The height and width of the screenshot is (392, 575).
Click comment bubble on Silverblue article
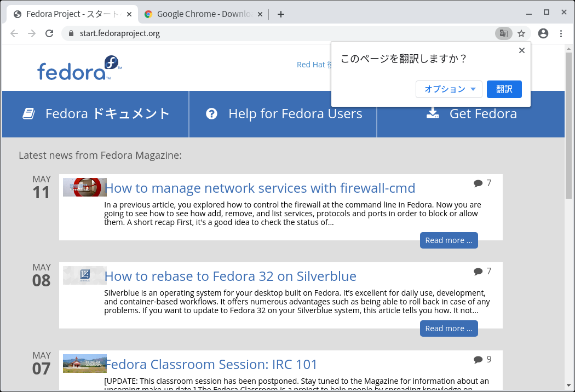point(478,272)
